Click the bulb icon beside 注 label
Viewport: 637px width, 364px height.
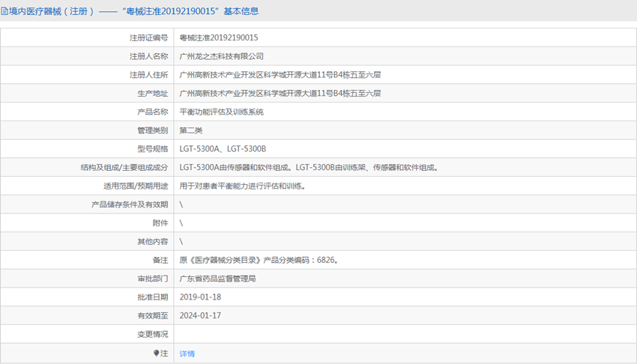pyautogui.click(x=156, y=353)
